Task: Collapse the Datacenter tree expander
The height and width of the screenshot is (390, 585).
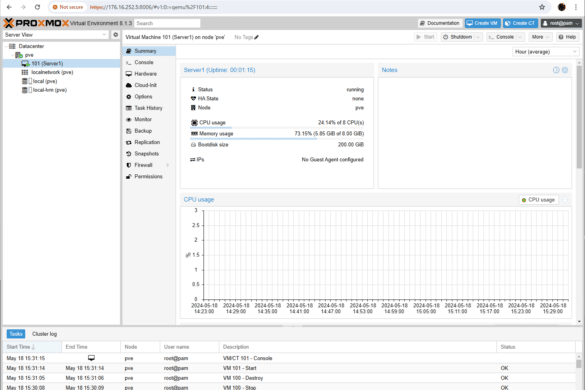Action: point(6,46)
